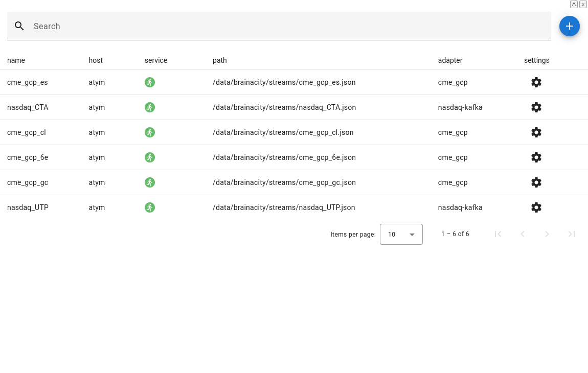Viewport: 588px width, 373px height.
Task: Toggle the service state for cme_gcp_gc
Action: point(150,182)
